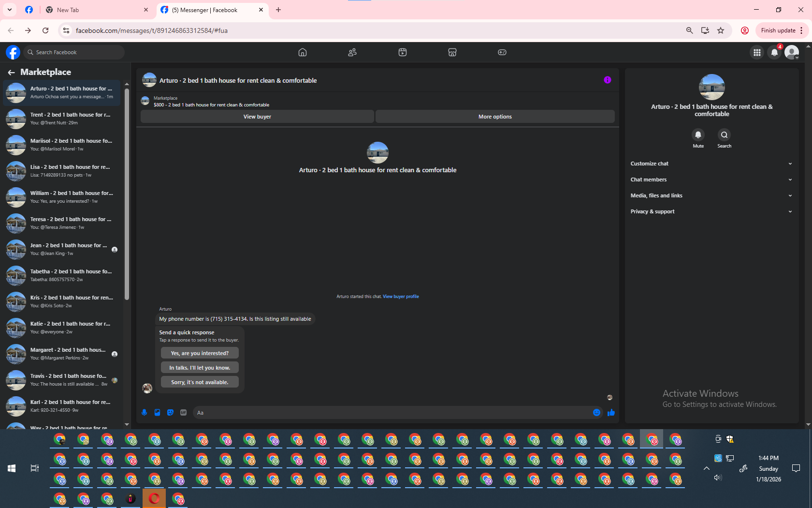Expand Chat members section
Screen dimensions: 812x508
[x=711, y=179]
